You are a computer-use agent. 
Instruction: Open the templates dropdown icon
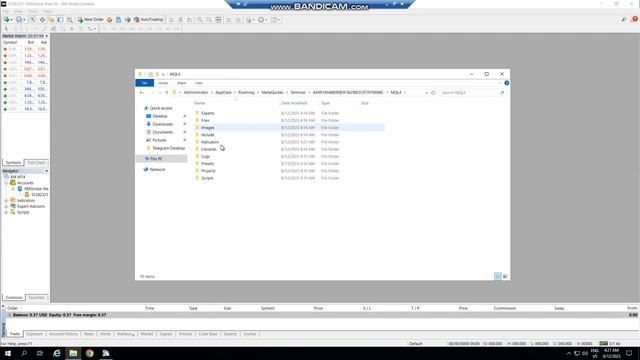point(276,20)
